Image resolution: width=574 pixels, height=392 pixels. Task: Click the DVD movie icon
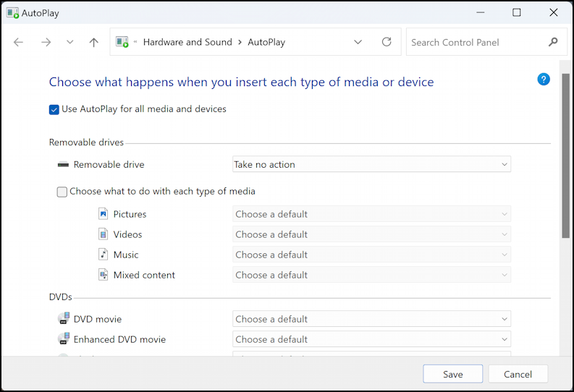(64, 318)
